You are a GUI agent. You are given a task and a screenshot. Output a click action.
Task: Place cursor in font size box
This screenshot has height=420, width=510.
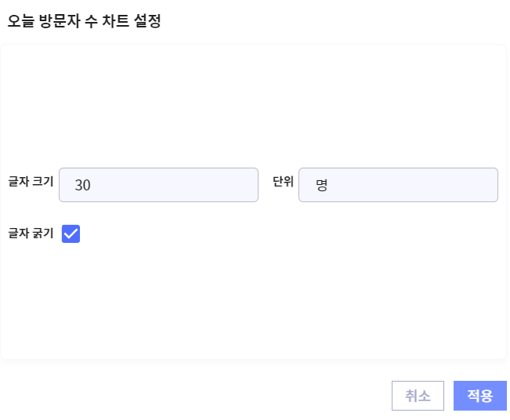158,185
